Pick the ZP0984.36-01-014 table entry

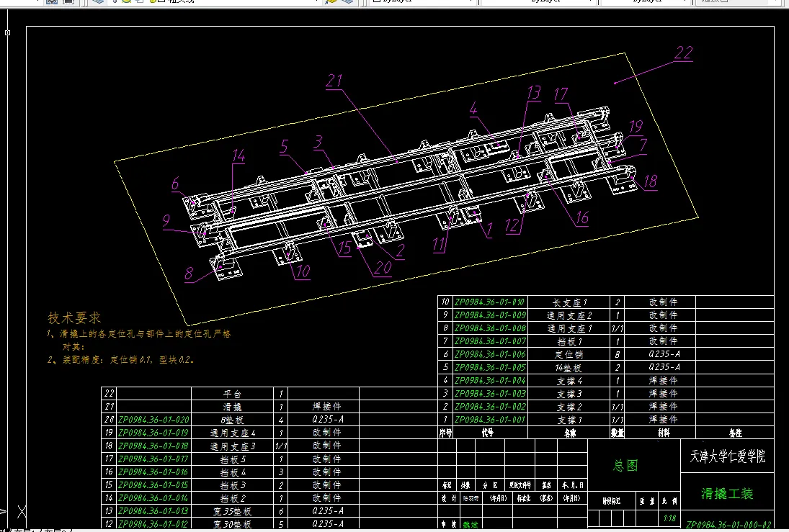(153, 498)
